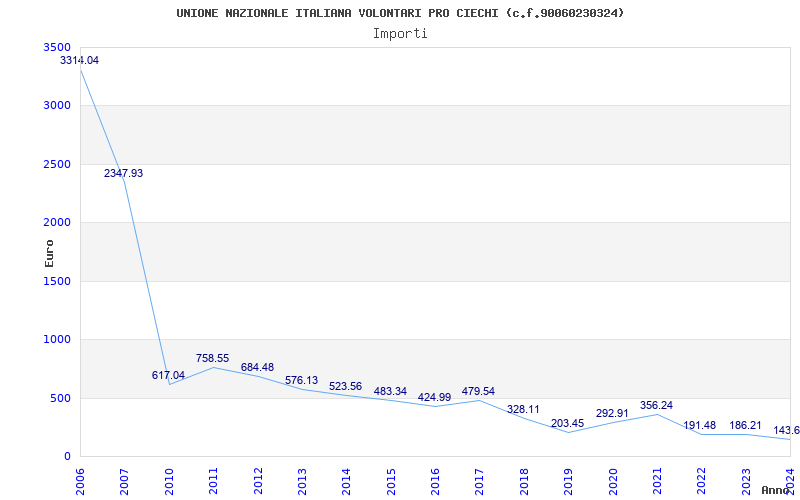Select the Euro y-axis title

[x=49, y=254]
